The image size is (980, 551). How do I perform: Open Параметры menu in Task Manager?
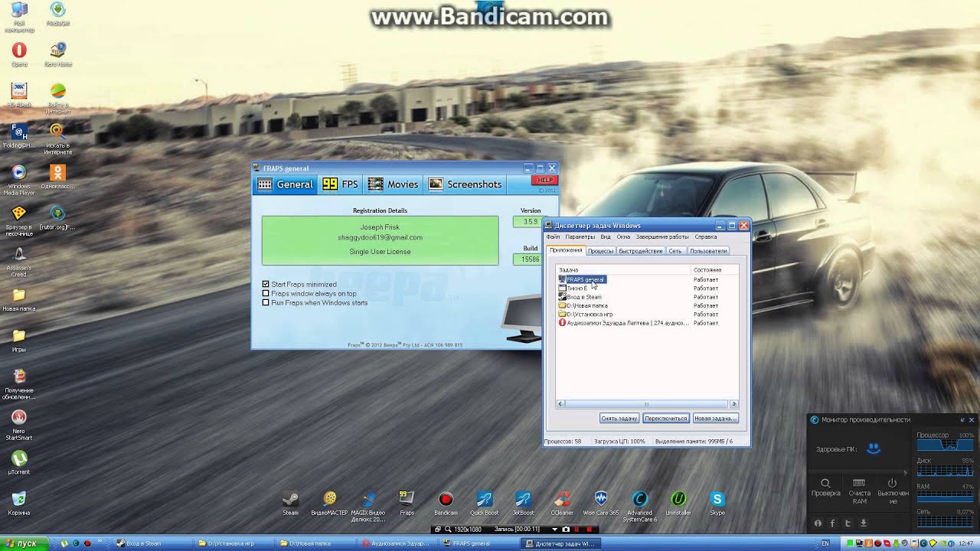tap(580, 237)
